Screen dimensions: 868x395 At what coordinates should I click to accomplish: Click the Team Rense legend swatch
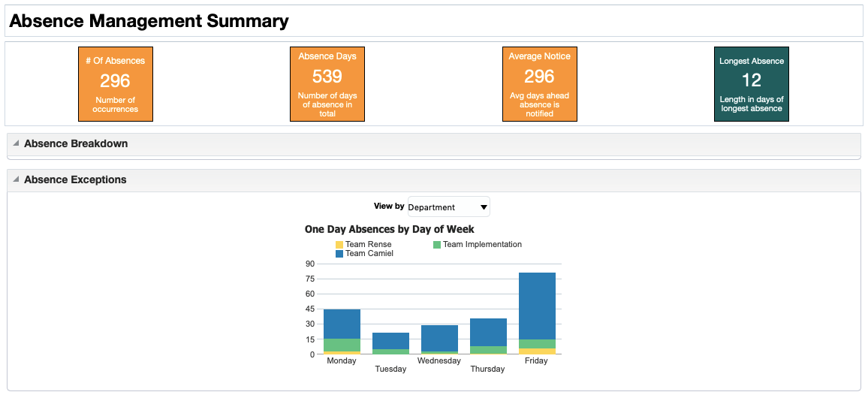click(339, 244)
